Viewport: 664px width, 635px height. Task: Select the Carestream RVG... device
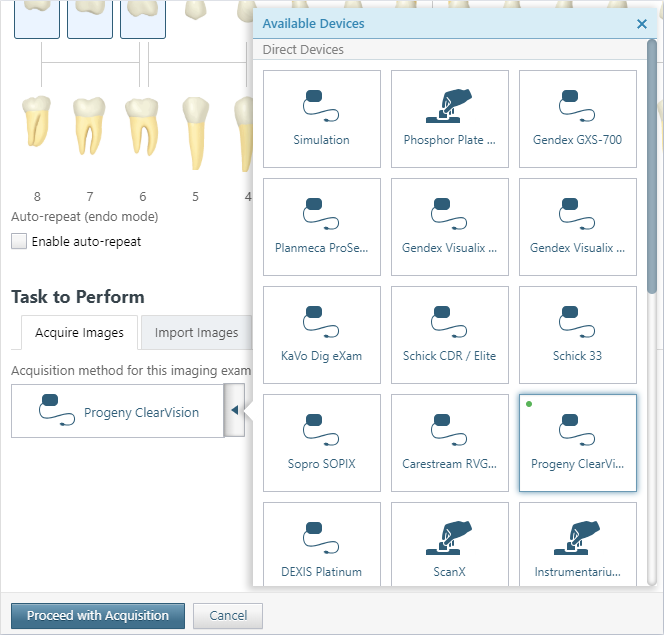[x=449, y=443]
